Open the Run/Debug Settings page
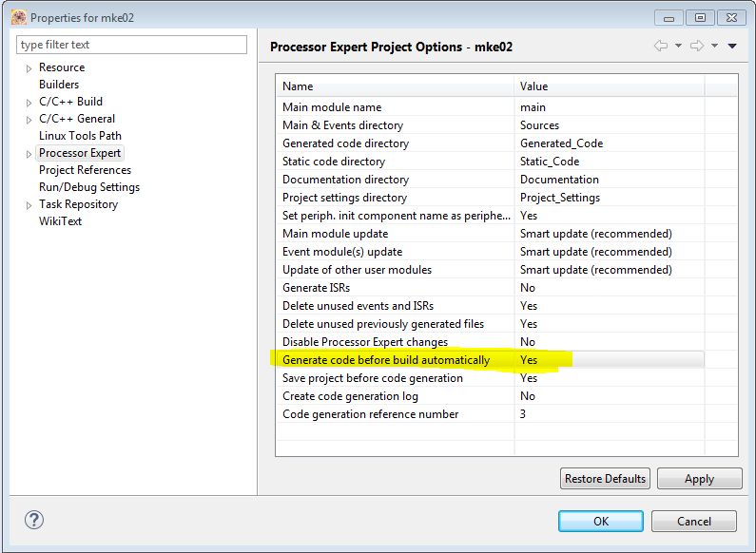 89,187
